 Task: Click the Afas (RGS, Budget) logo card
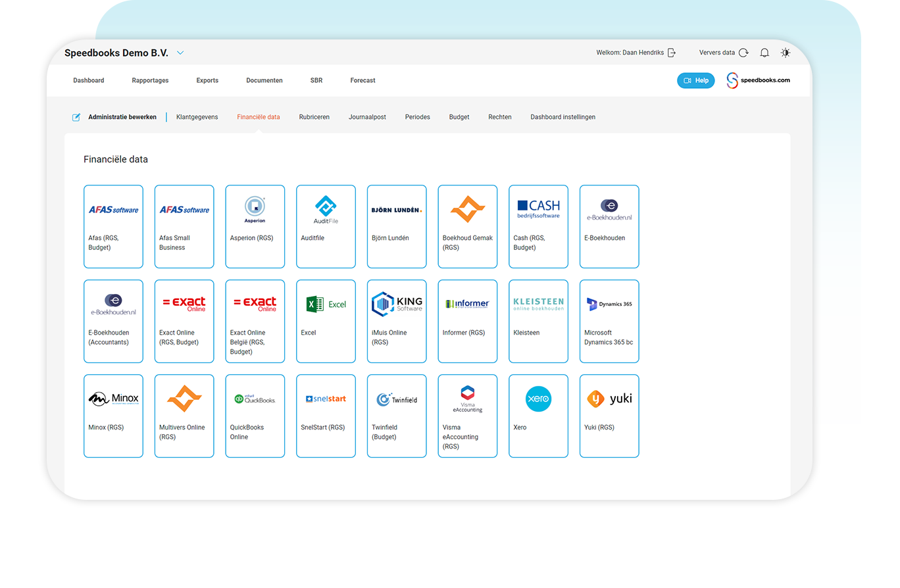(x=113, y=226)
